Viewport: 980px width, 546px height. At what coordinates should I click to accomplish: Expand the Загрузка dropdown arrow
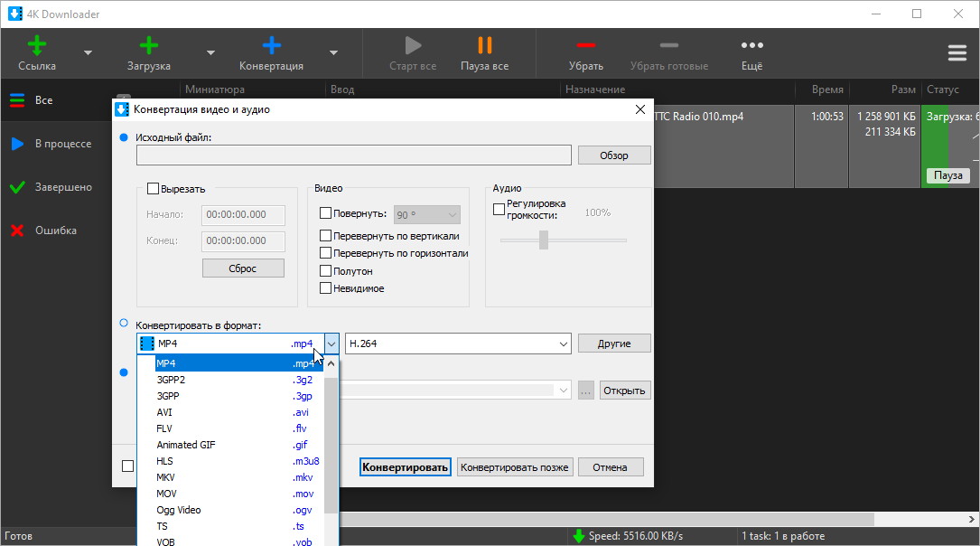[x=210, y=53]
